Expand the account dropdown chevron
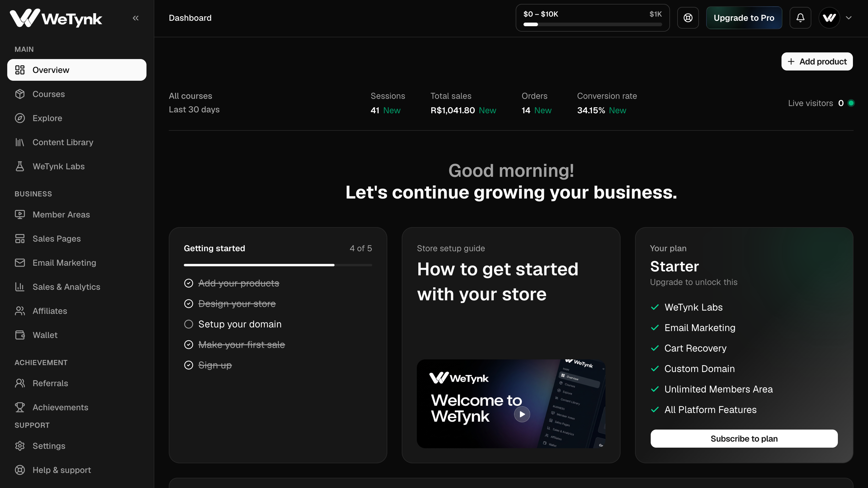Viewport: 868px width, 488px height. point(848,18)
